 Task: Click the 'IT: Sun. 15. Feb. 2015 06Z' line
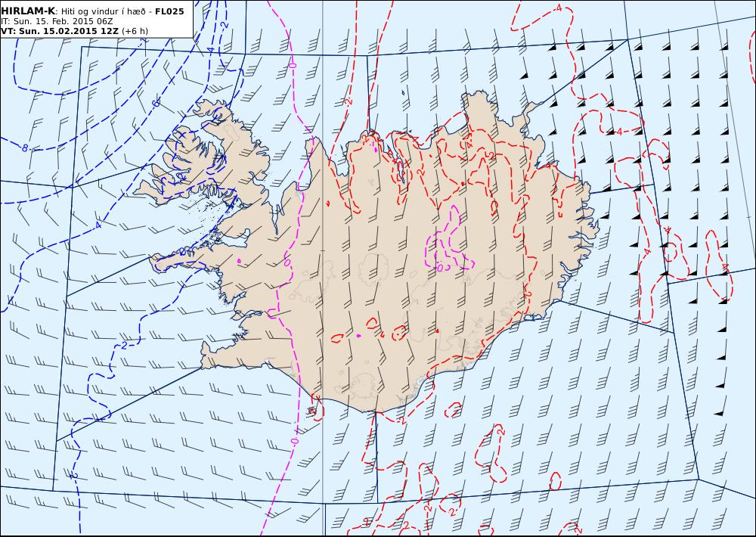point(57,22)
